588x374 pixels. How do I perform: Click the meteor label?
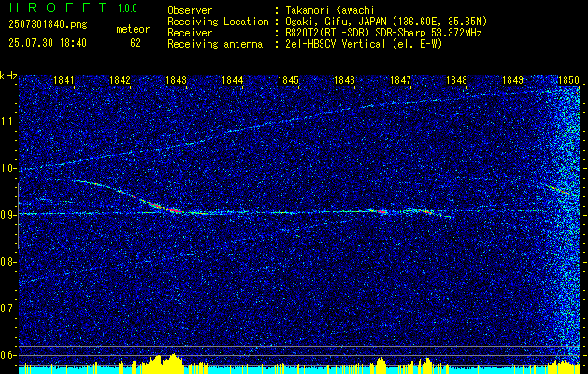[133, 29]
